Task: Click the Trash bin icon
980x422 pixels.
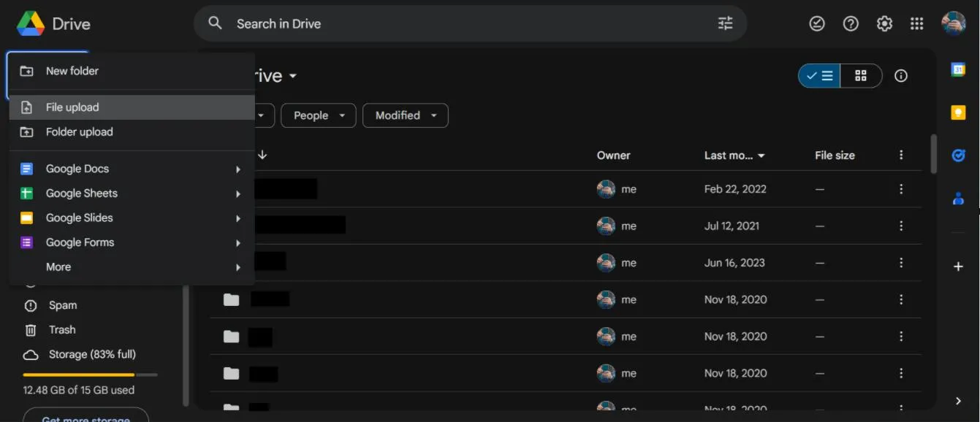Action: (x=31, y=330)
